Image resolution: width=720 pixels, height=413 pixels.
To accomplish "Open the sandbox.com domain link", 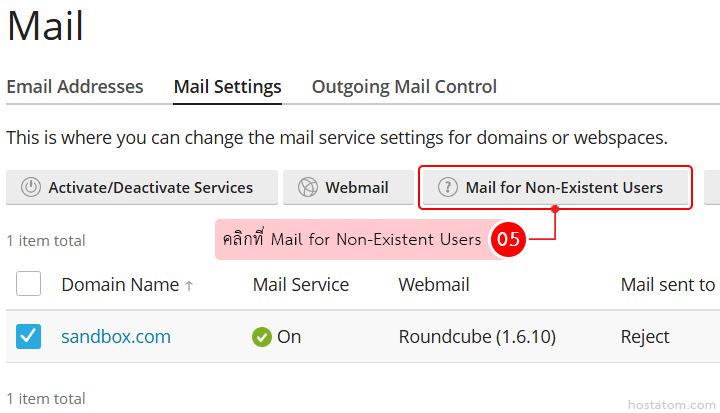I will 116,337.
